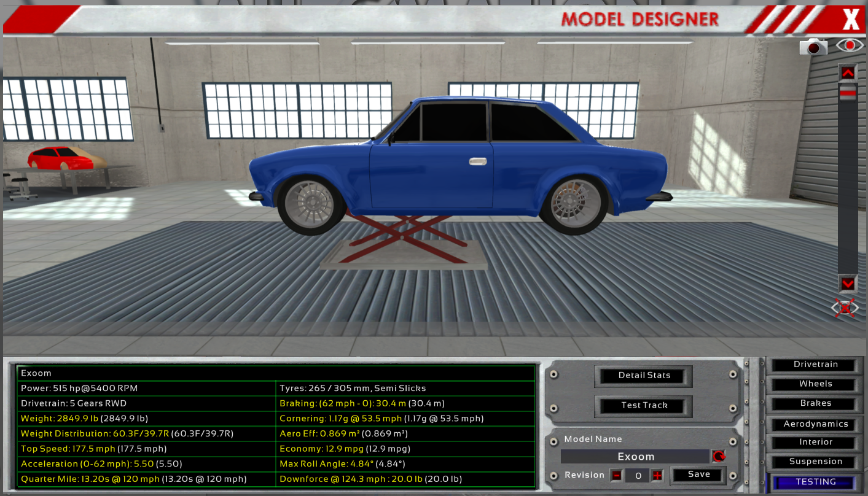Switch to the Aerodynamics tab
Image resolution: width=868 pixels, height=496 pixels.
click(x=815, y=424)
